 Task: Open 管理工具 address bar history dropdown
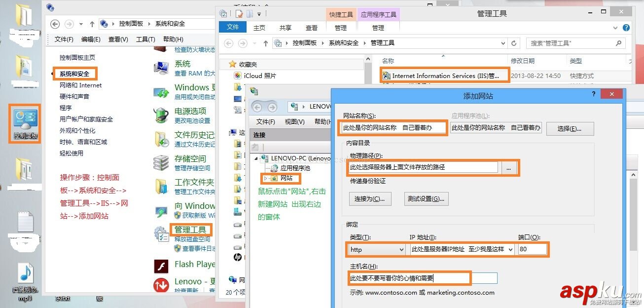click(503, 43)
